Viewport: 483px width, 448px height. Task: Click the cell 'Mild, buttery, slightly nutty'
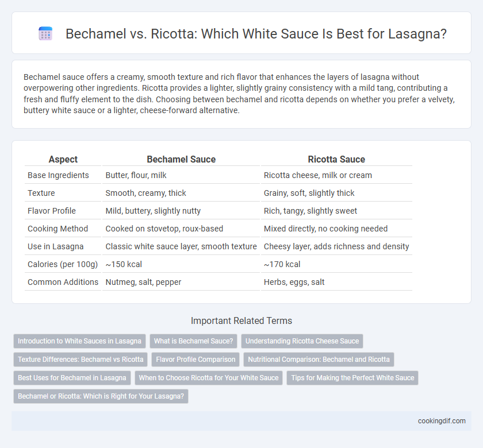click(153, 211)
